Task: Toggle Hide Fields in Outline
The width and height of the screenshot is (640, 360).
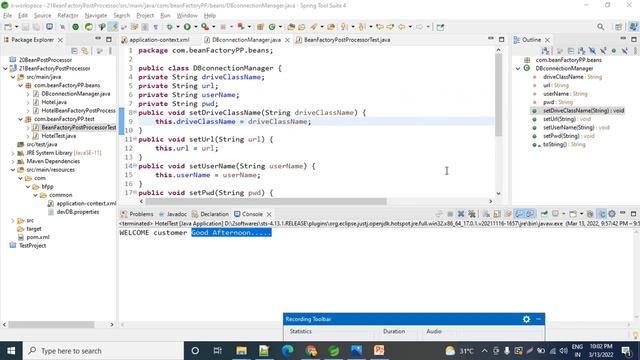Action: coord(592,51)
